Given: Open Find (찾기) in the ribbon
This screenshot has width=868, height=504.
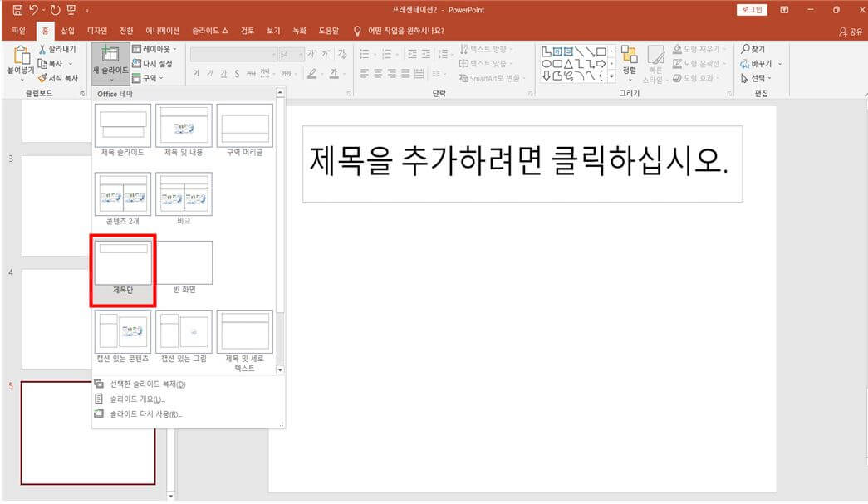Looking at the screenshot, I should (x=753, y=51).
